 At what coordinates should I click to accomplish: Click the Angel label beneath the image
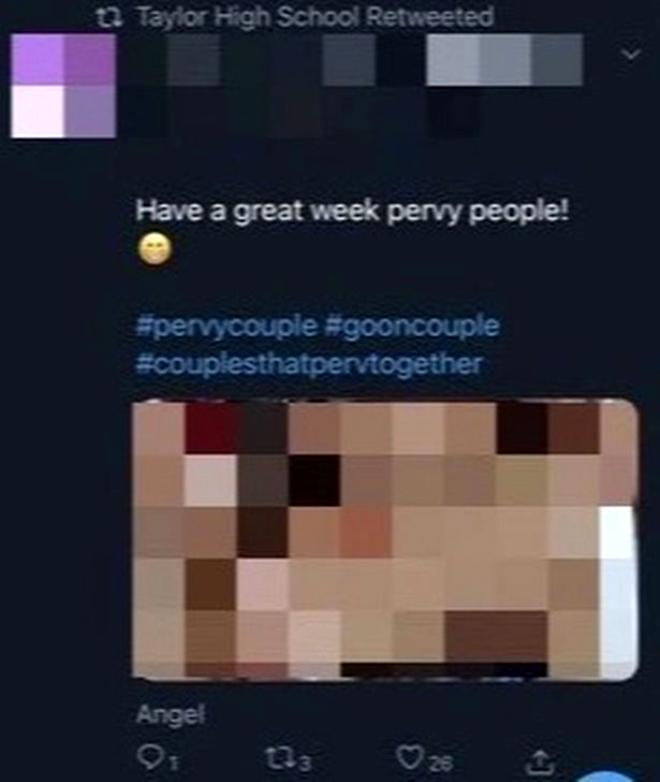pos(170,716)
